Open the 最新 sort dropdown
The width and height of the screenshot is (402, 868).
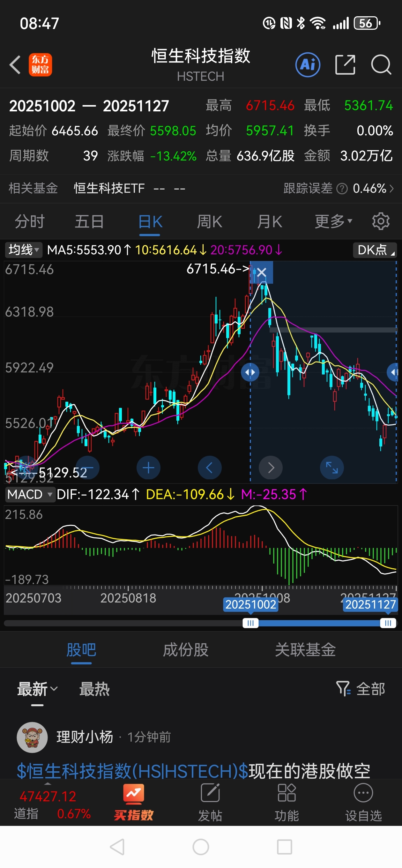click(37, 689)
